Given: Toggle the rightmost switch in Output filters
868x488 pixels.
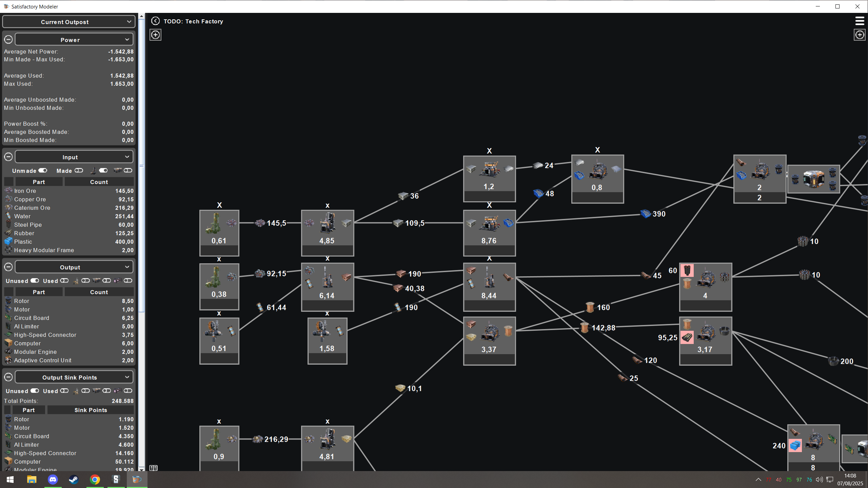Looking at the screenshot, I should point(128,281).
